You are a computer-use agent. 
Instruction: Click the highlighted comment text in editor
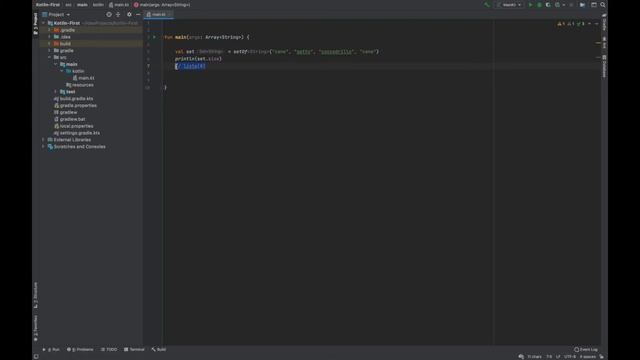click(x=191, y=66)
